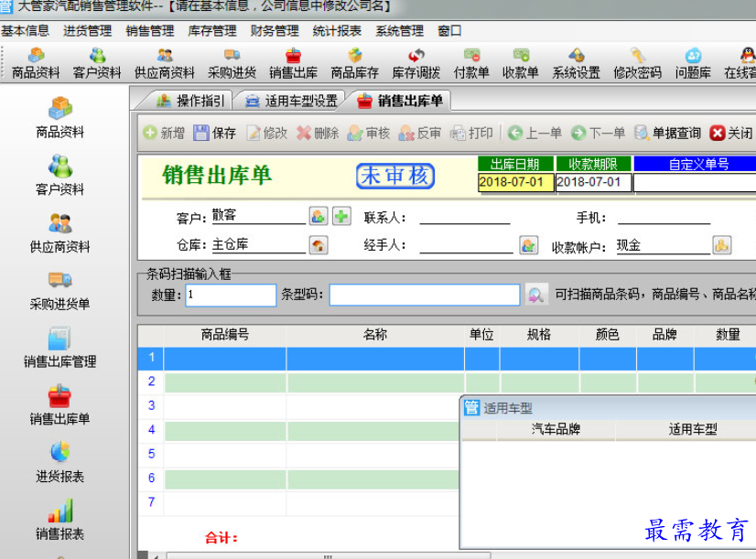Viewport: 756px width, 559px height.
Task: Click the 保存 button
Action: click(214, 133)
